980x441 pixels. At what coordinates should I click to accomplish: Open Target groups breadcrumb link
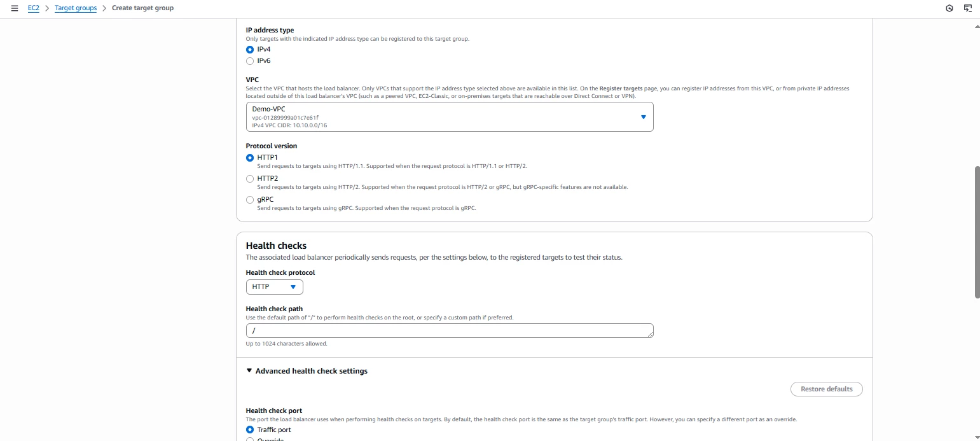click(76, 8)
